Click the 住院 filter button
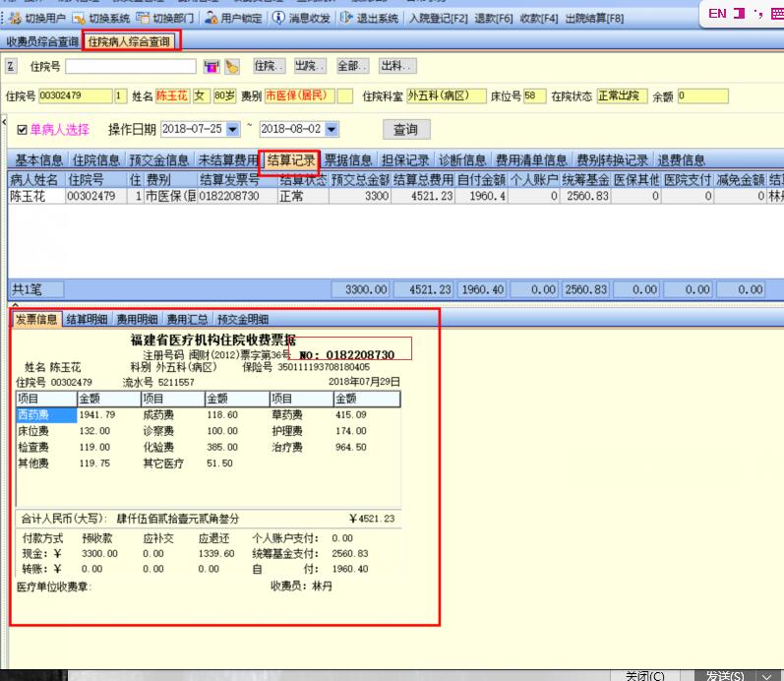This screenshot has width=784, height=681. coord(268,66)
